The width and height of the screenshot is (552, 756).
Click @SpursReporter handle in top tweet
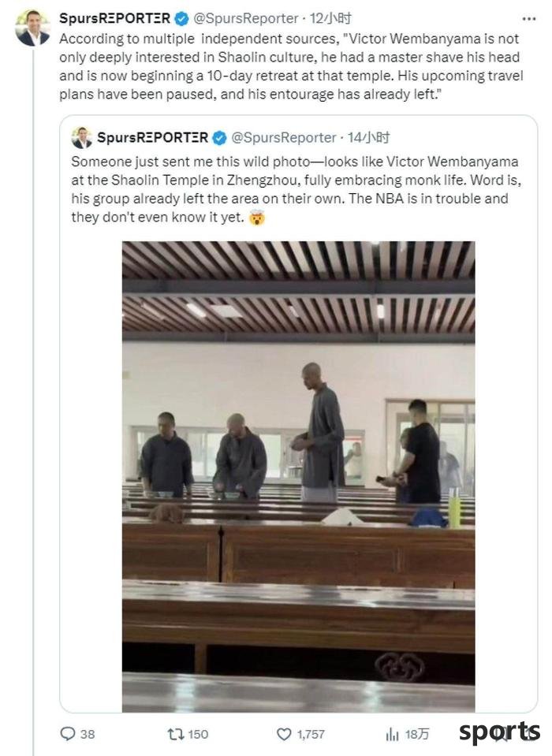[x=246, y=18]
